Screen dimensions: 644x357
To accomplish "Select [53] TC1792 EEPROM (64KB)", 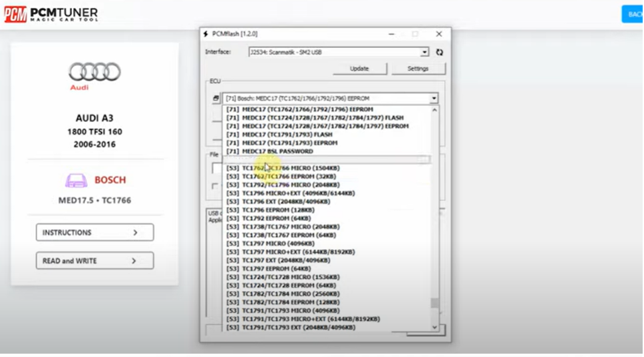I will pos(327,218).
